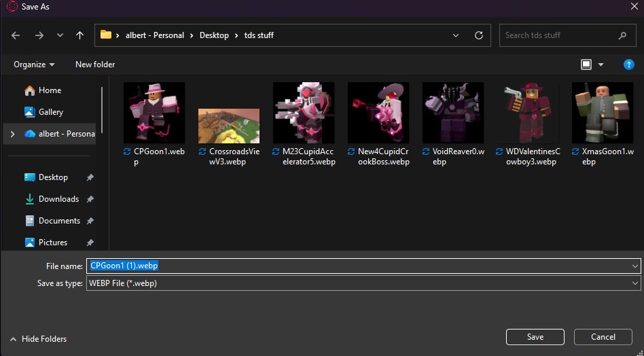Click the 'VoidReaver0.webp' file name label
The width and height of the screenshot is (644, 356).
(459, 156)
